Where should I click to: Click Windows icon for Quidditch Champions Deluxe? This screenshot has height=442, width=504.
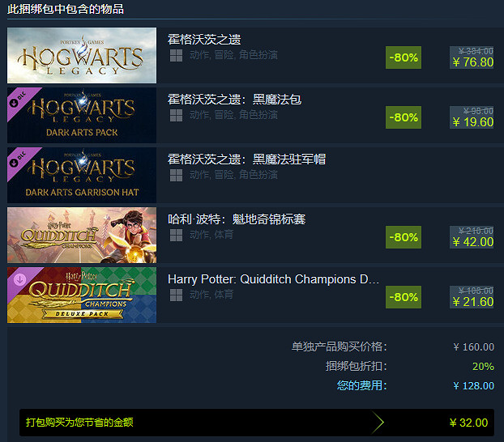pyautogui.click(x=176, y=295)
